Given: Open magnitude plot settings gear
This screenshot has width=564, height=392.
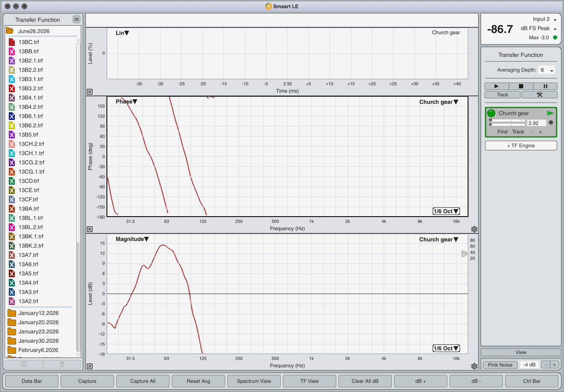Looking at the screenshot, I should [x=474, y=366].
